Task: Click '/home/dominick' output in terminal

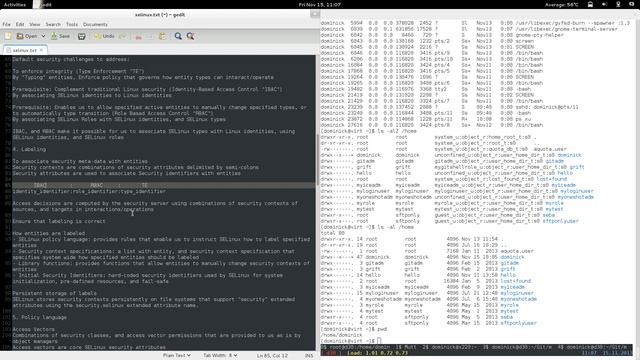Action: point(341,335)
